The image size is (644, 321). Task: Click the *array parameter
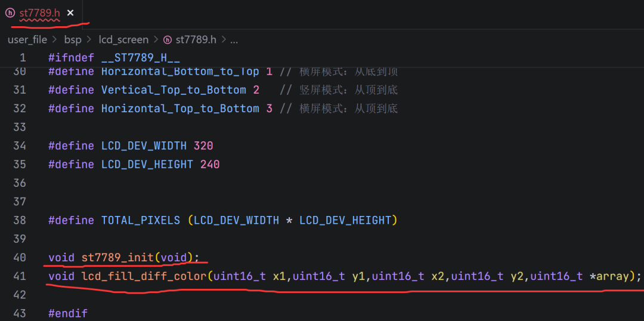pyautogui.click(x=609, y=276)
